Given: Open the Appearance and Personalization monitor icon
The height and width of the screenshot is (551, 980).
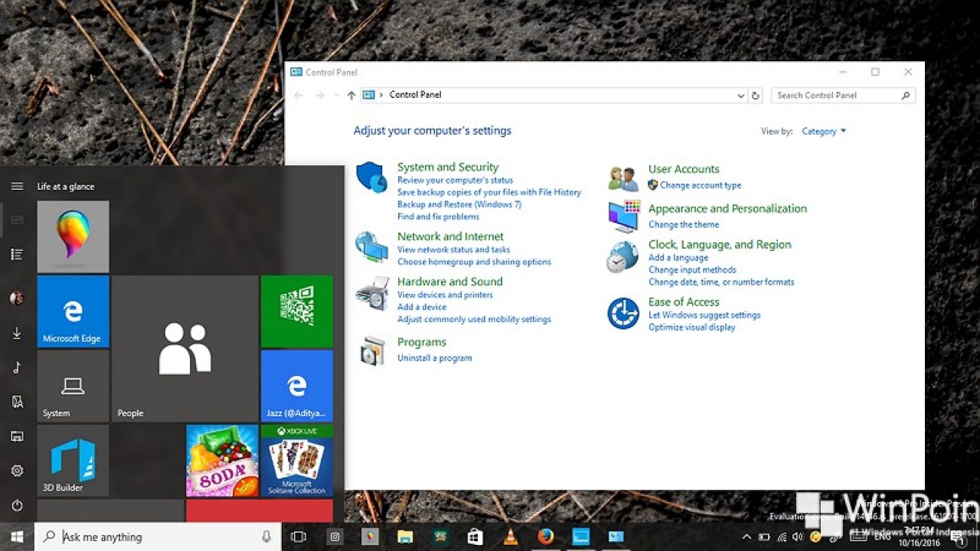Looking at the screenshot, I should [x=624, y=217].
